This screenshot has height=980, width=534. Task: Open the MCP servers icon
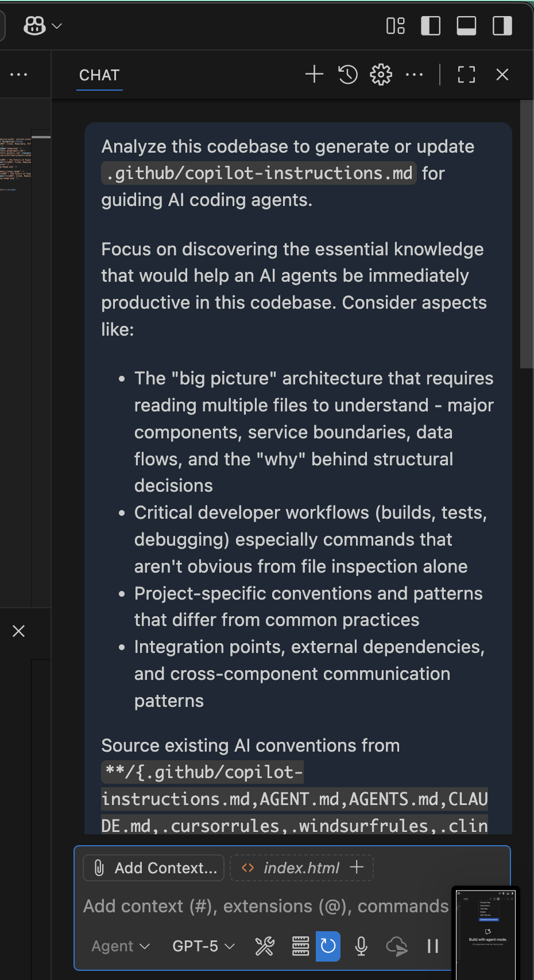[300, 946]
